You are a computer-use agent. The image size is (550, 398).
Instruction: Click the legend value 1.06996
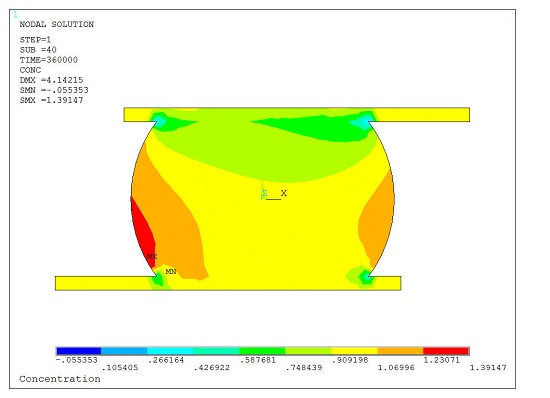click(396, 368)
